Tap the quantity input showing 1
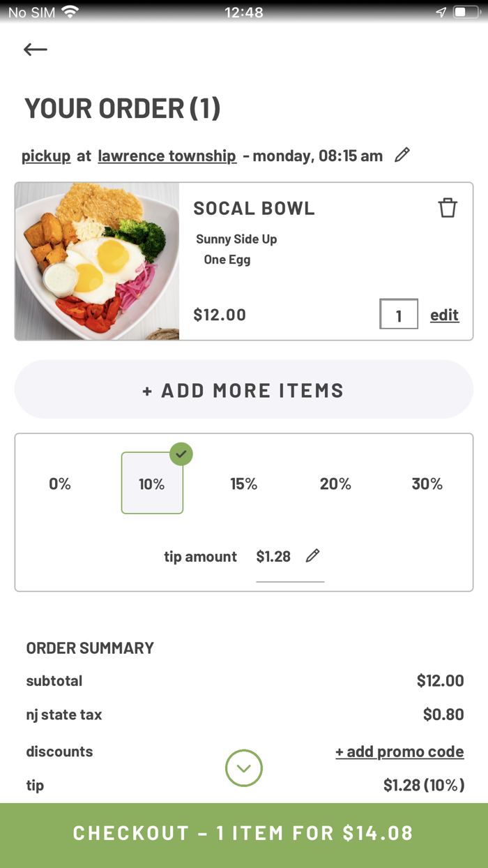 pyautogui.click(x=398, y=314)
